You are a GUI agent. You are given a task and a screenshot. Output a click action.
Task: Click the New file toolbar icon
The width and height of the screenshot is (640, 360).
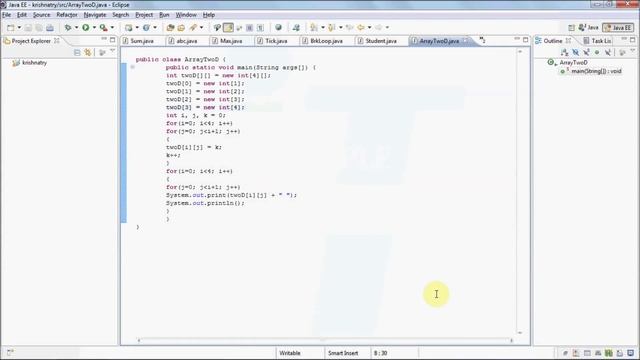coord(11,28)
